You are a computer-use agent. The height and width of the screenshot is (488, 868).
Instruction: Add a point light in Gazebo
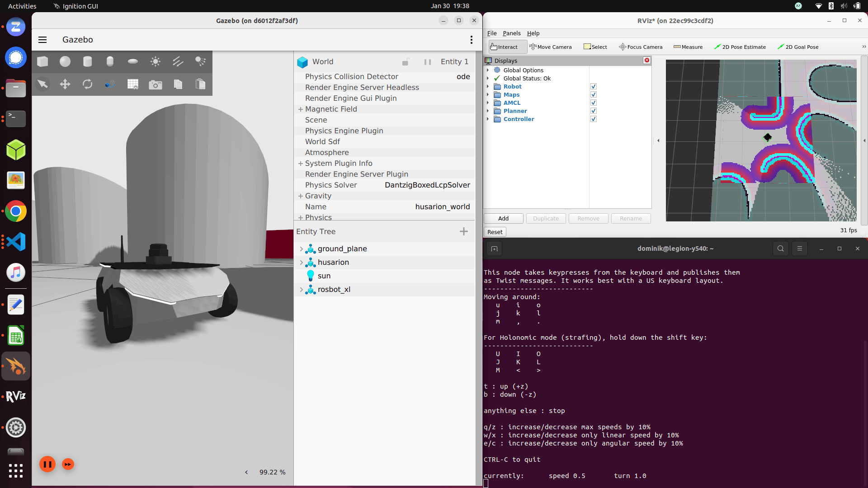click(x=156, y=61)
